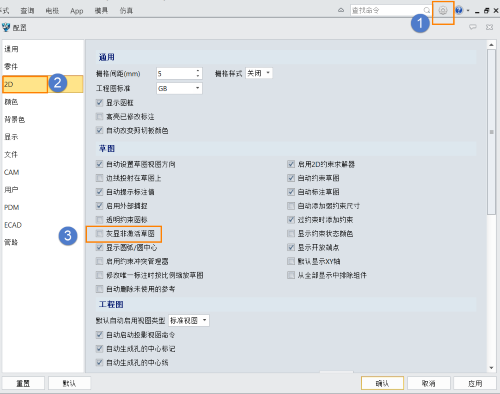The image size is (500, 394).
Task: Click the 确认 button
Action: [x=382, y=383]
